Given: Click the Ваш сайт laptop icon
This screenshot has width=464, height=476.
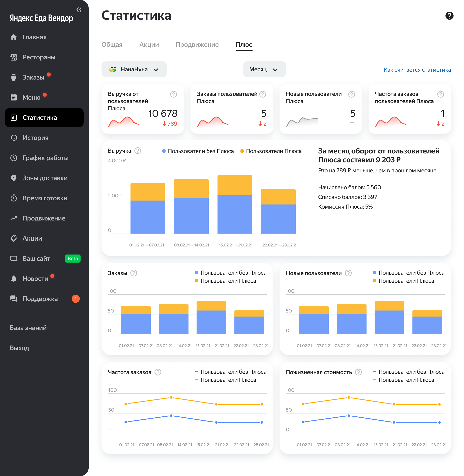Looking at the screenshot, I should [x=14, y=259].
